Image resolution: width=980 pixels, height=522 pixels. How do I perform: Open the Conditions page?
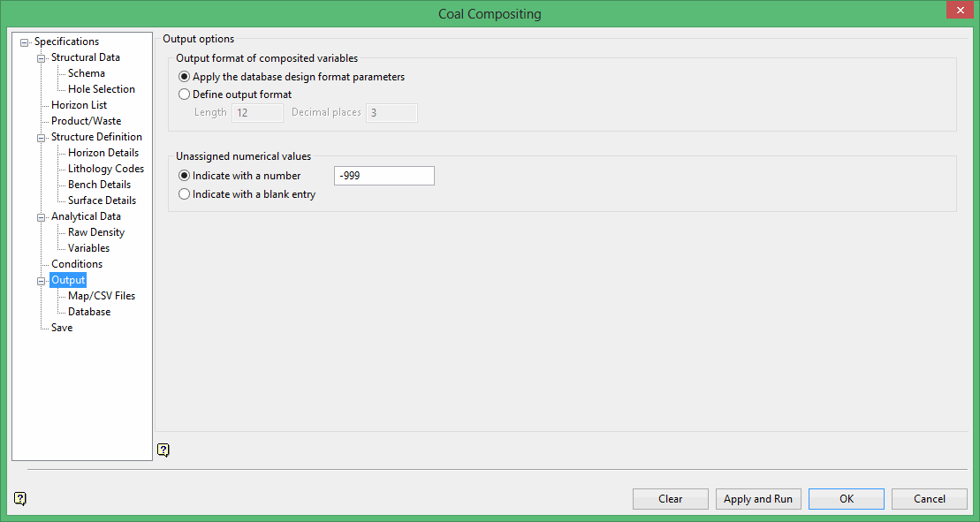point(76,264)
